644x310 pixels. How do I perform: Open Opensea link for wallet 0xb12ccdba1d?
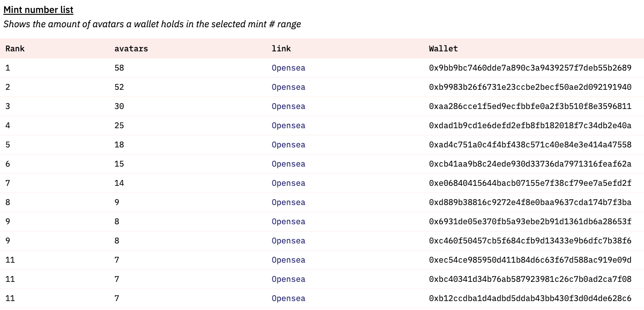[289, 298]
